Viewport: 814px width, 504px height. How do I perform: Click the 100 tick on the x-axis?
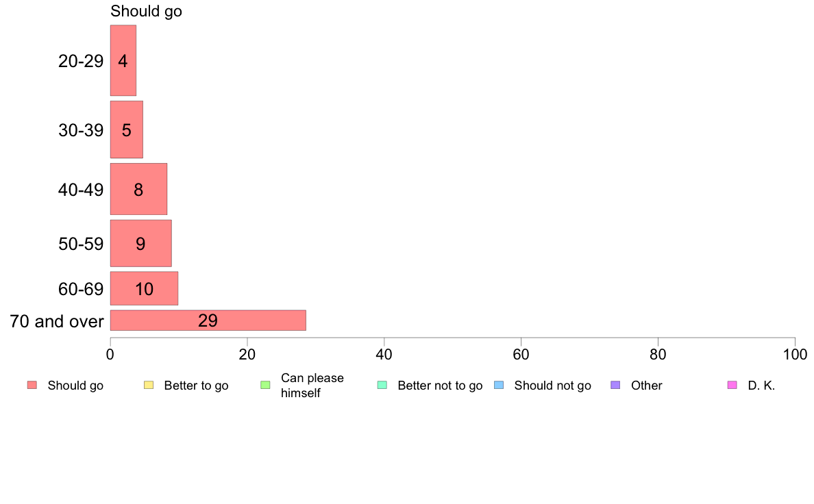(795, 355)
